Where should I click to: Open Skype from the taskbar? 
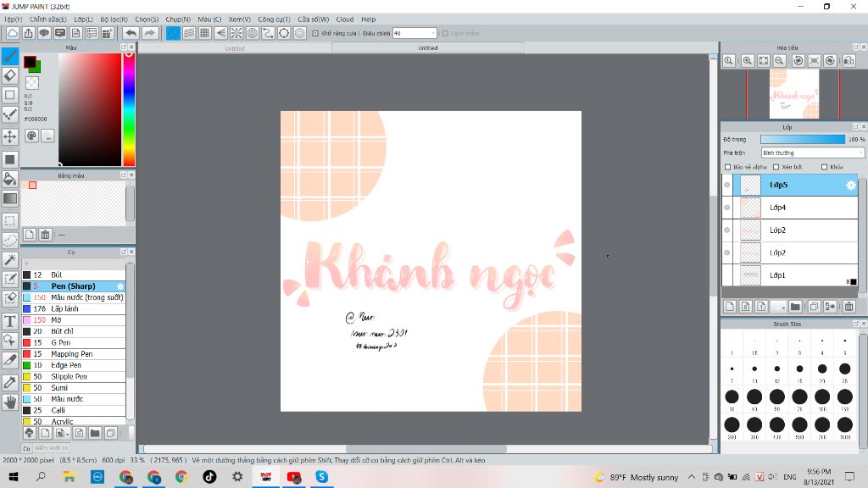pyautogui.click(x=321, y=477)
